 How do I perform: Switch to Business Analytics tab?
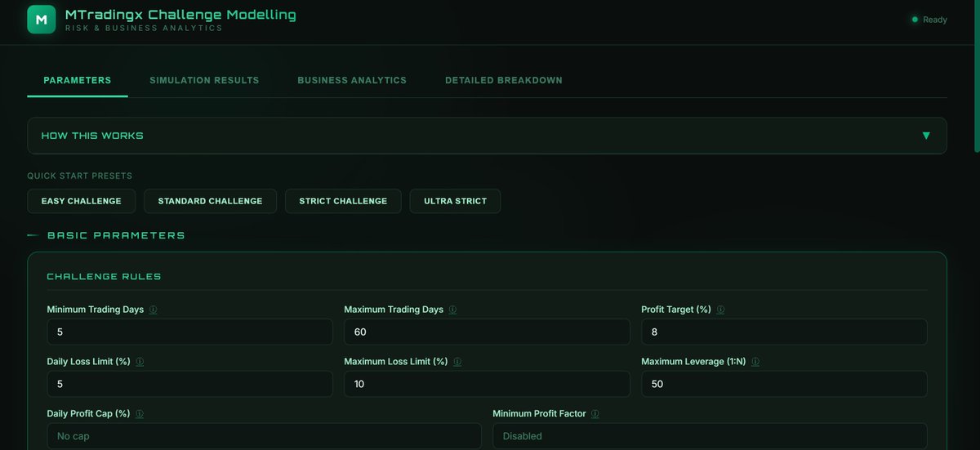(352, 80)
